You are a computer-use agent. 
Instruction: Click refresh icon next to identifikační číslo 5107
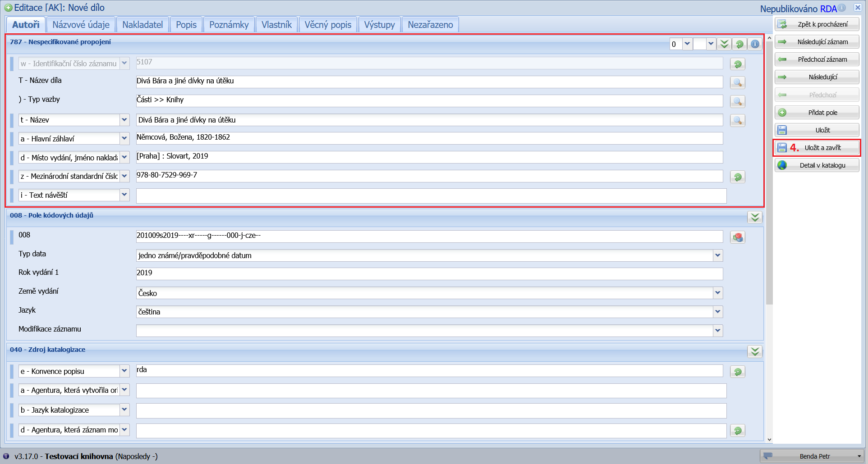pos(737,64)
